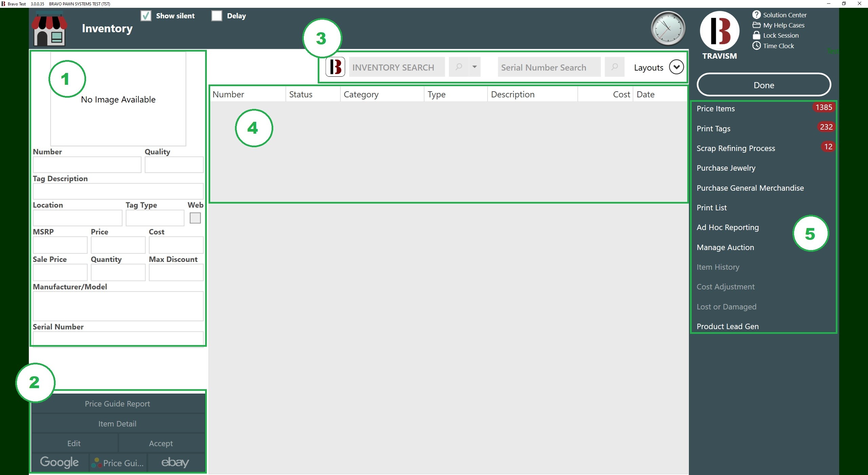This screenshot has width=868, height=475.
Task: Open the Tag Type field
Action: point(155,218)
